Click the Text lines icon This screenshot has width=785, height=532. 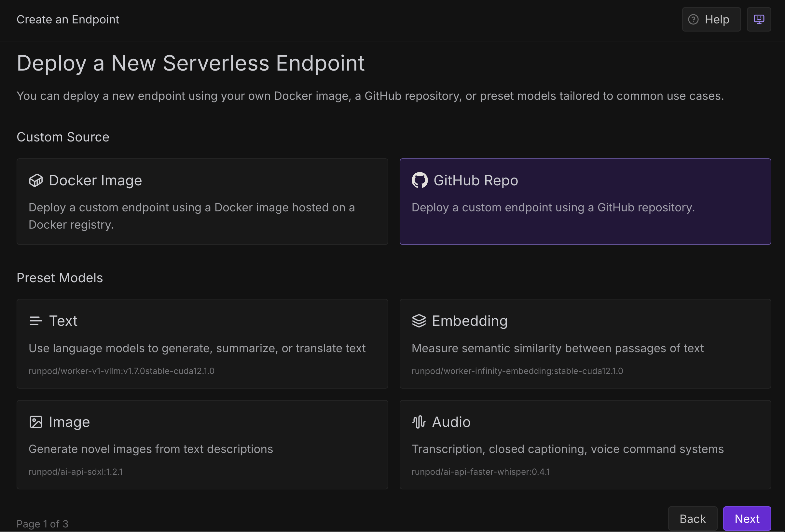coord(35,321)
